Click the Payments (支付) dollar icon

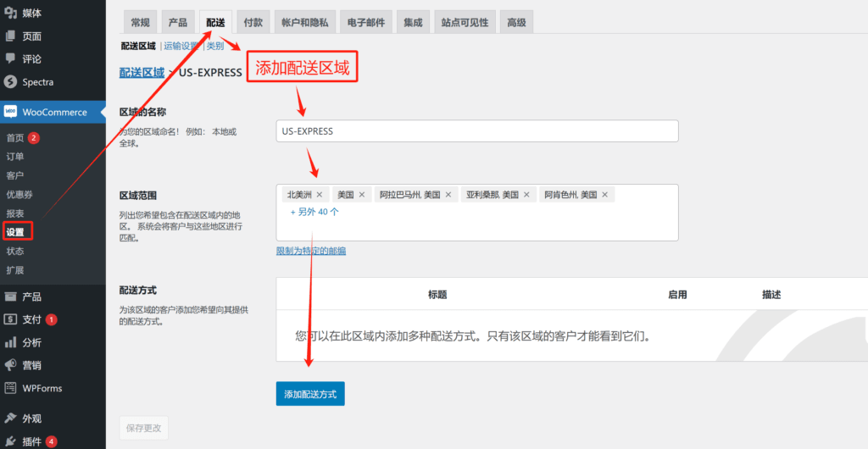pyautogui.click(x=10, y=319)
